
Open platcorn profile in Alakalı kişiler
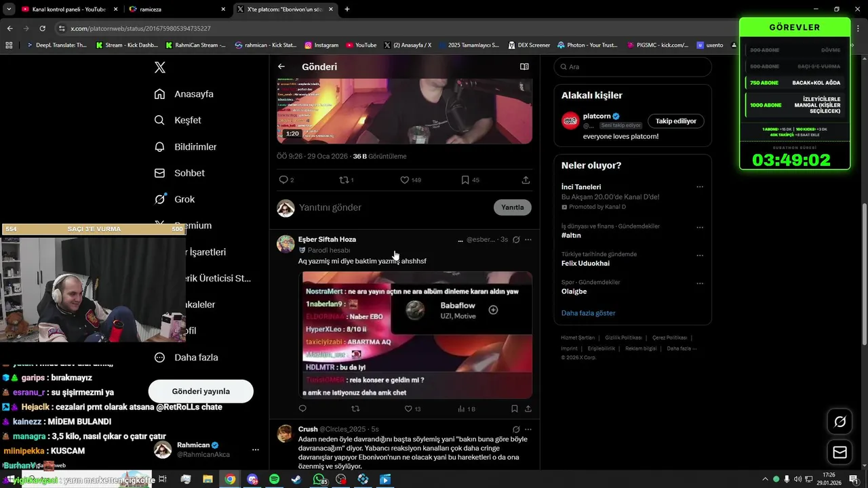pyautogui.click(x=597, y=116)
